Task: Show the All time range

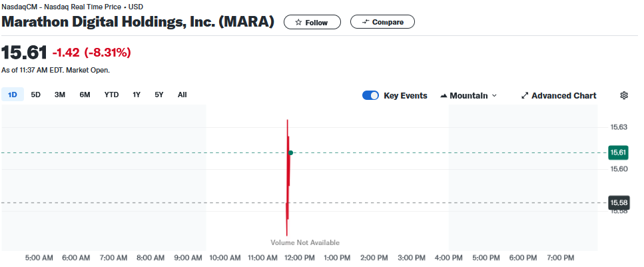Action: [x=182, y=95]
